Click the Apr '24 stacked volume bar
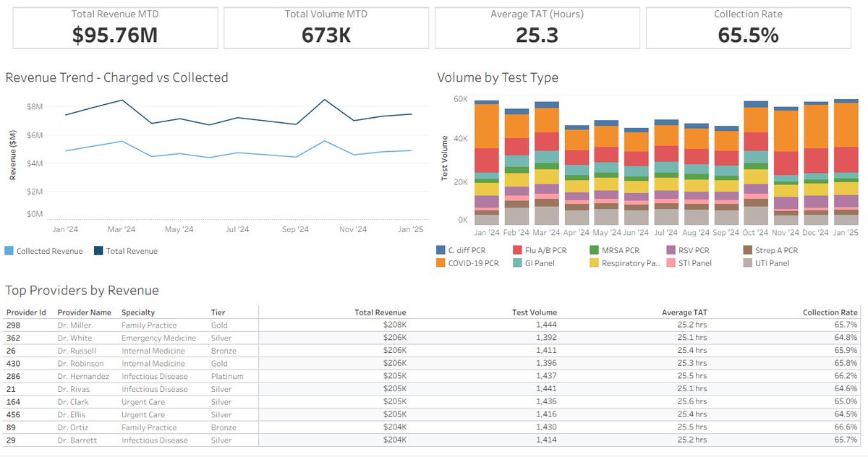This screenshot has height=457, width=868. (576, 175)
